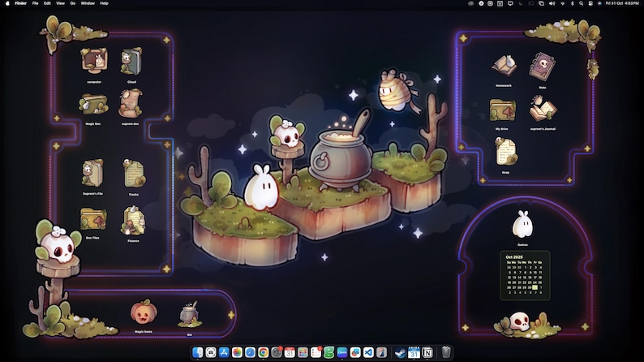644x362 pixels.
Task: Click the Bluetooth menu bar icon
Action: tap(572, 3)
